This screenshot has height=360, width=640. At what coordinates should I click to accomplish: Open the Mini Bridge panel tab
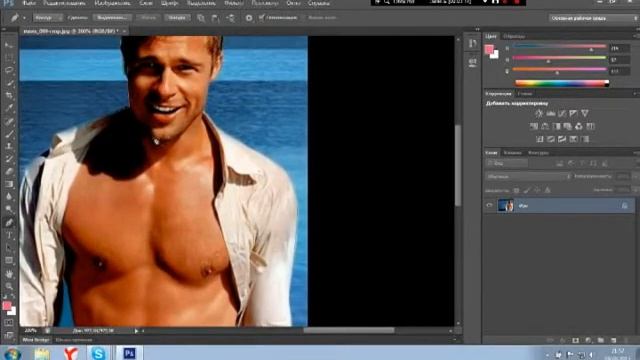(x=36, y=340)
